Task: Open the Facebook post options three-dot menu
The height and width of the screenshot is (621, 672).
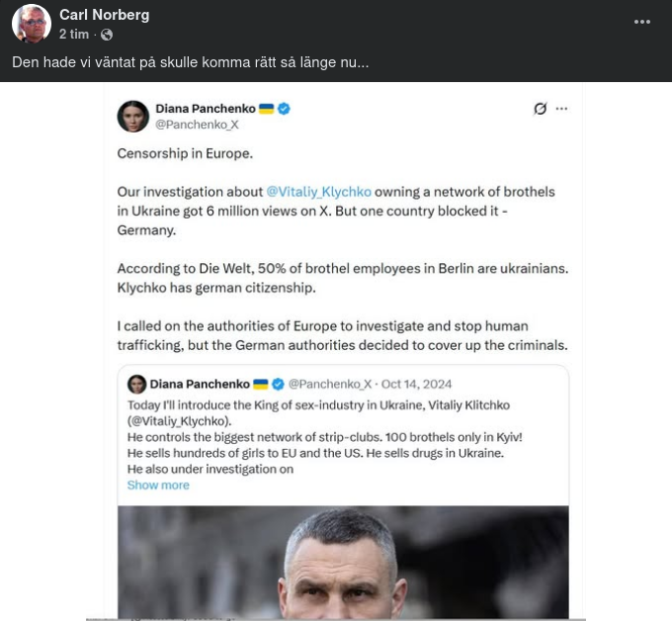Action: (x=642, y=23)
